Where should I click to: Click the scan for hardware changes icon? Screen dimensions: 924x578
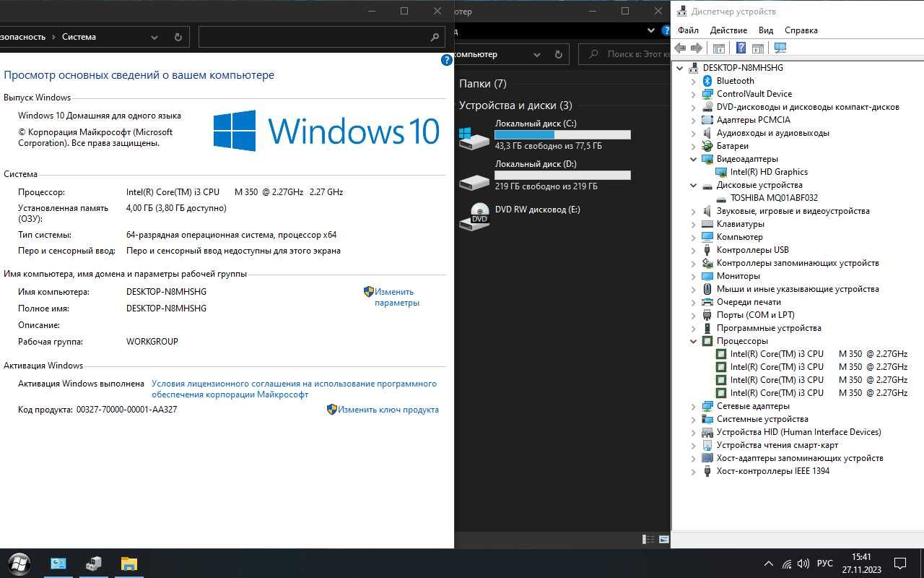780,48
